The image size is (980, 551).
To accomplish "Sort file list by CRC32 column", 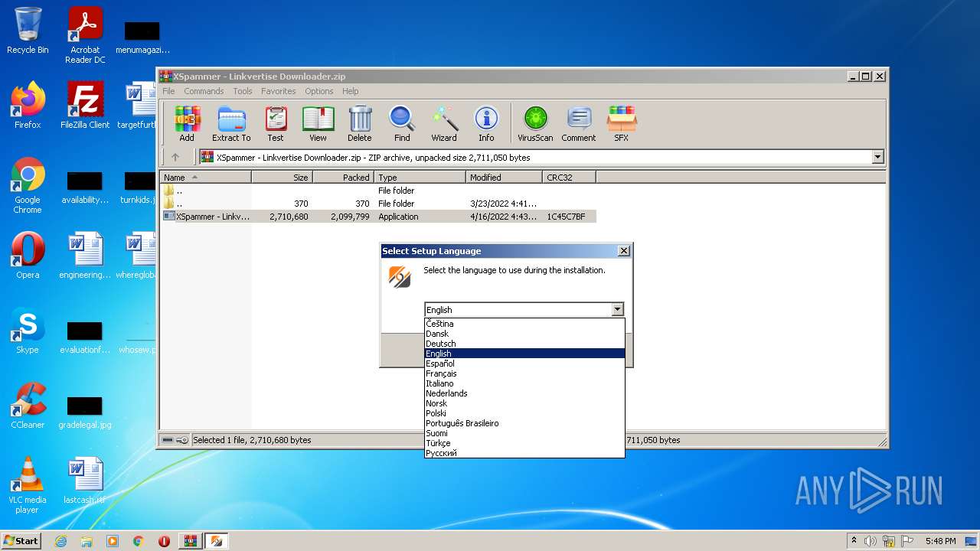I will click(x=569, y=177).
